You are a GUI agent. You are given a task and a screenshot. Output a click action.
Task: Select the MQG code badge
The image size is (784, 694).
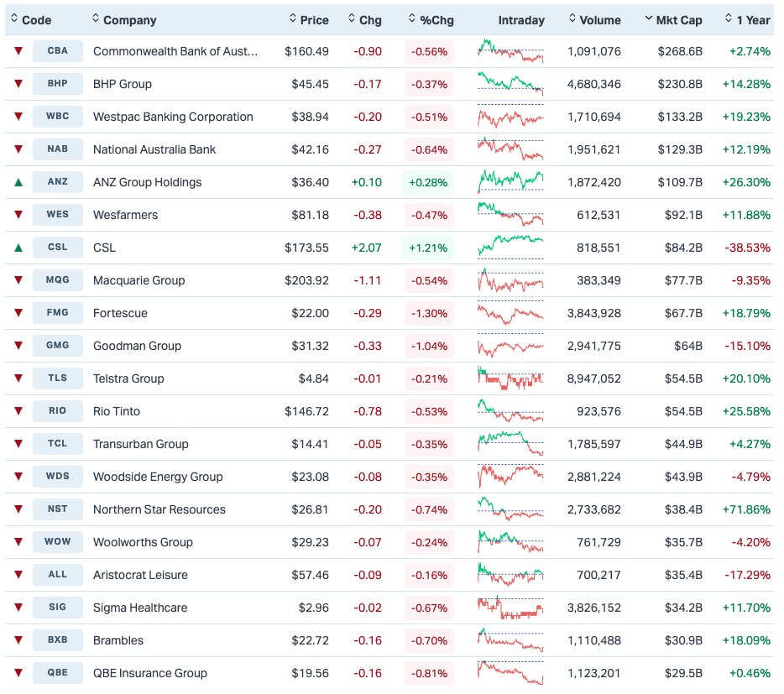[x=58, y=280]
